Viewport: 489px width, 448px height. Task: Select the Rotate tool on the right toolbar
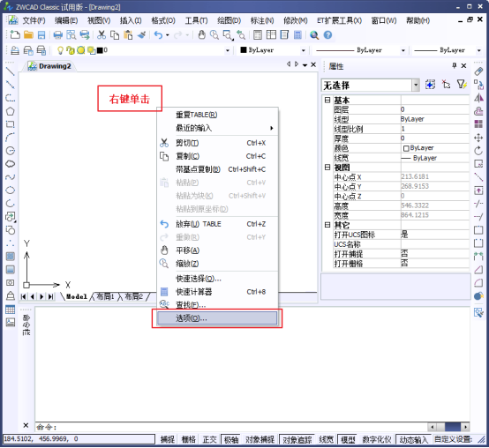point(478,151)
